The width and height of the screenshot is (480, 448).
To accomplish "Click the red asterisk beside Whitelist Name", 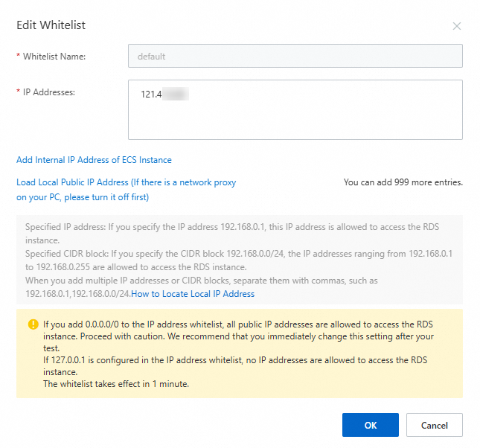I will coord(18,57).
